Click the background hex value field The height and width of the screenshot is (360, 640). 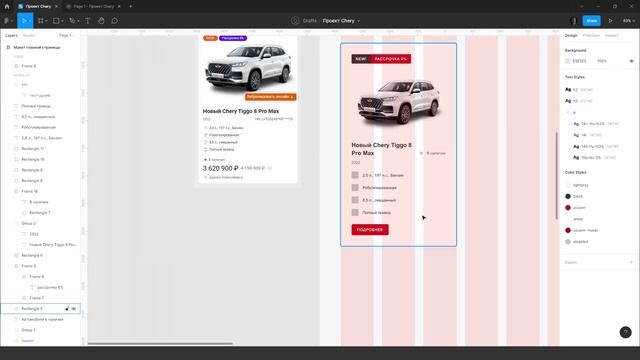click(580, 61)
